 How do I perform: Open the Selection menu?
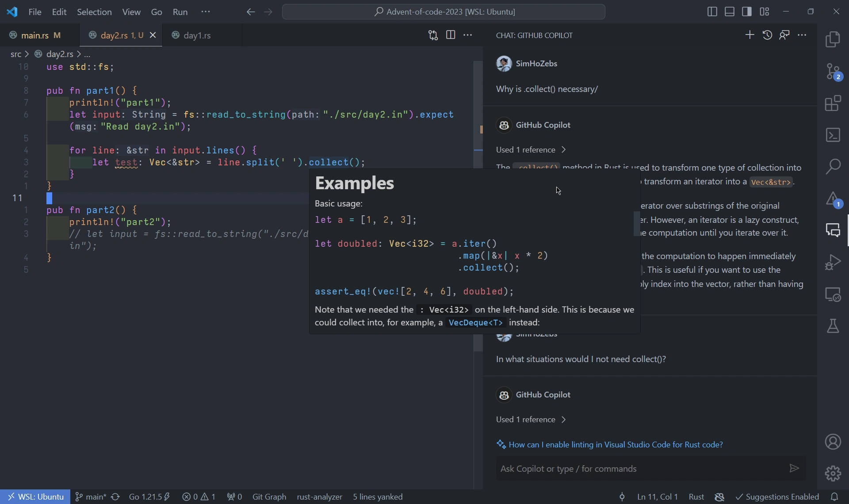[x=94, y=12]
